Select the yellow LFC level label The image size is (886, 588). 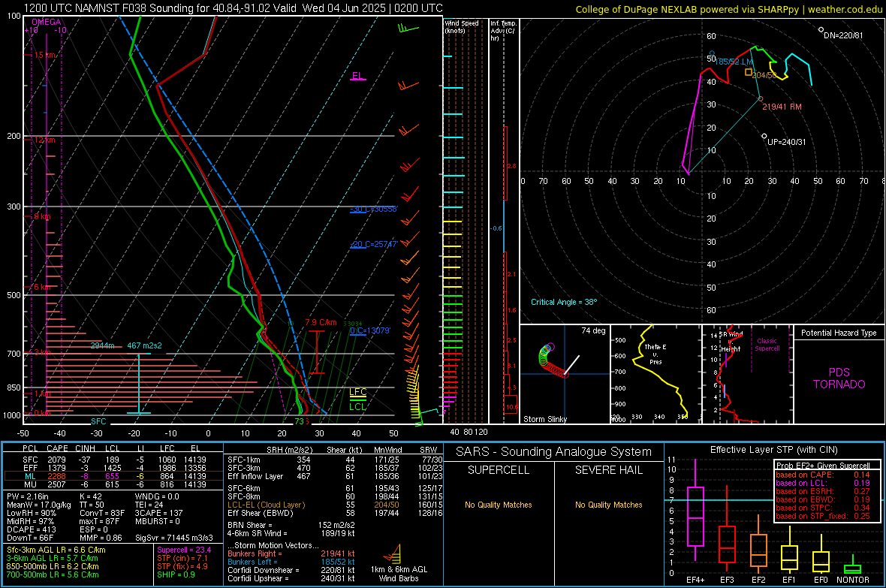pos(357,392)
